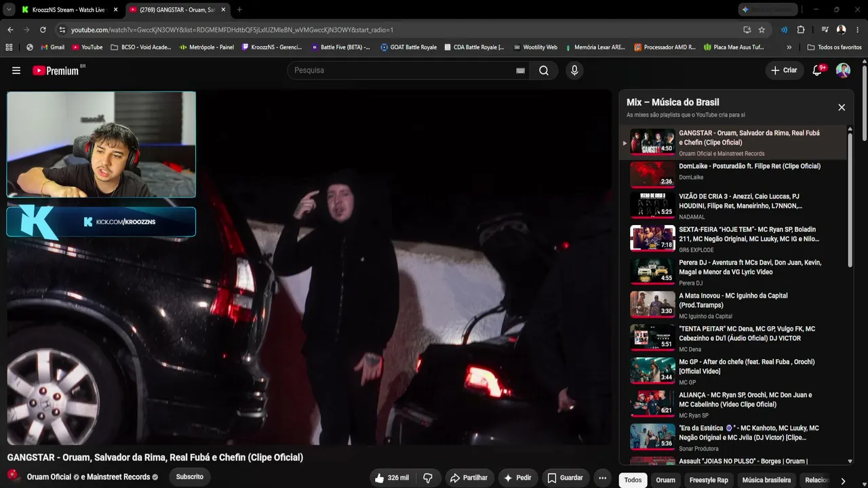The image size is (868, 488).
Task: Open a new browser tab
Action: pos(239,9)
